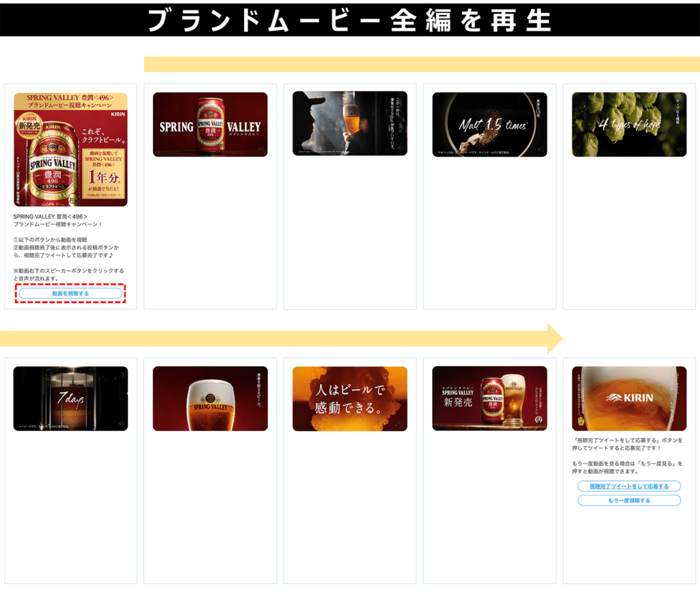Screen dimensions: 700x600
Task: Select the silhouette with beer glass video
Action: [350, 123]
